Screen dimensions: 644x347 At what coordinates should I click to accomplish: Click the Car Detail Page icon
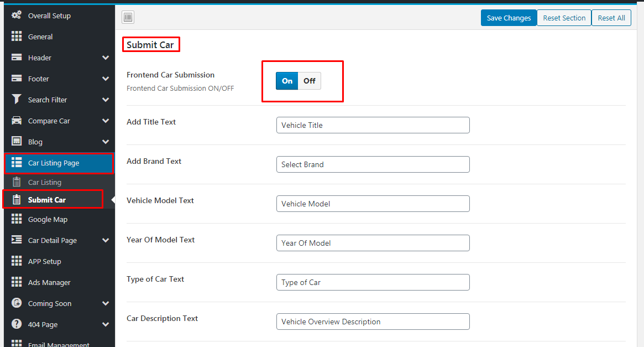[17, 240]
